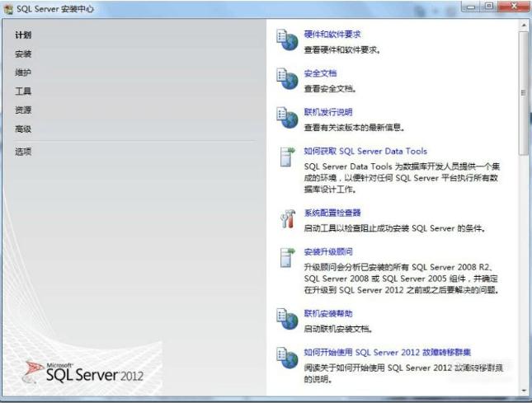This screenshot has height=403, width=532.
Task: Click globe icon beside 硬件和软件要求
Action: coord(287,40)
